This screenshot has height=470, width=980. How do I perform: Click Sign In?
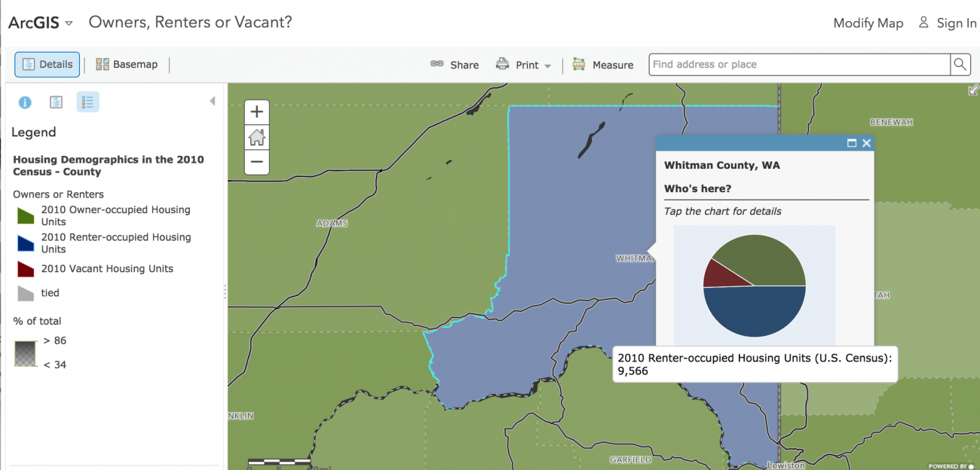click(956, 23)
